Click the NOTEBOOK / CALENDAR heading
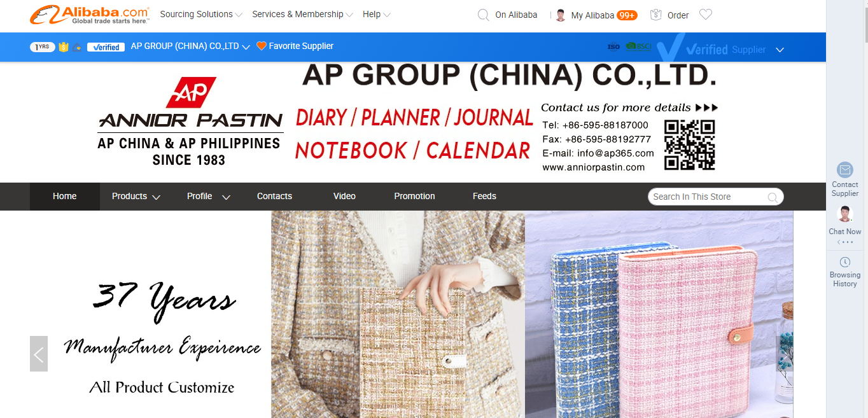The width and height of the screenshot is (868, 418). click(412, 151)
